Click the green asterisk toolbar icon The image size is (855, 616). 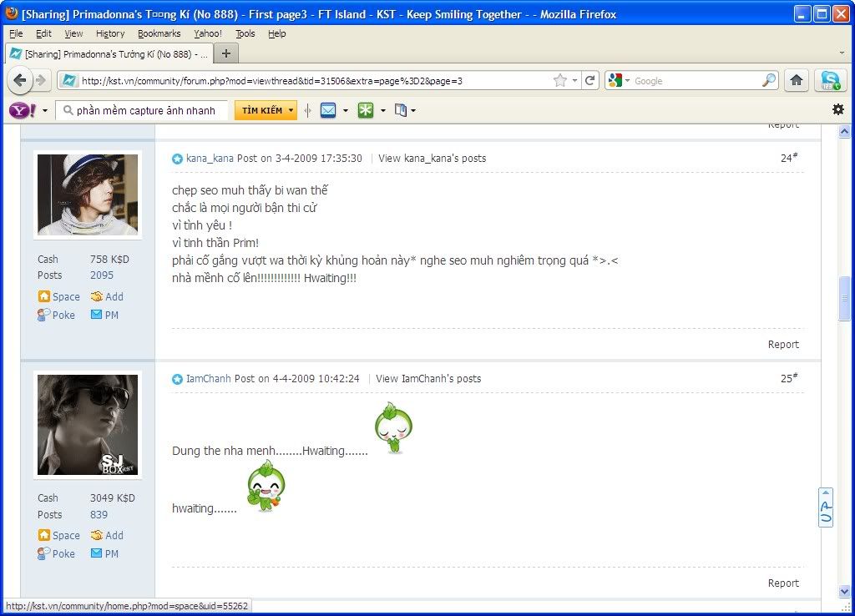(366, 111)
